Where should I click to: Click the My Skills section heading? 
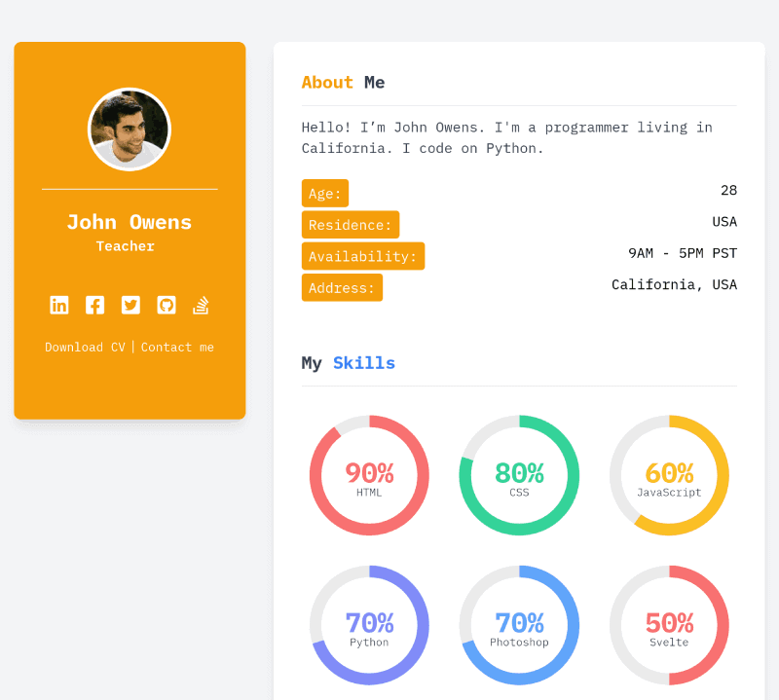(349, 362)
